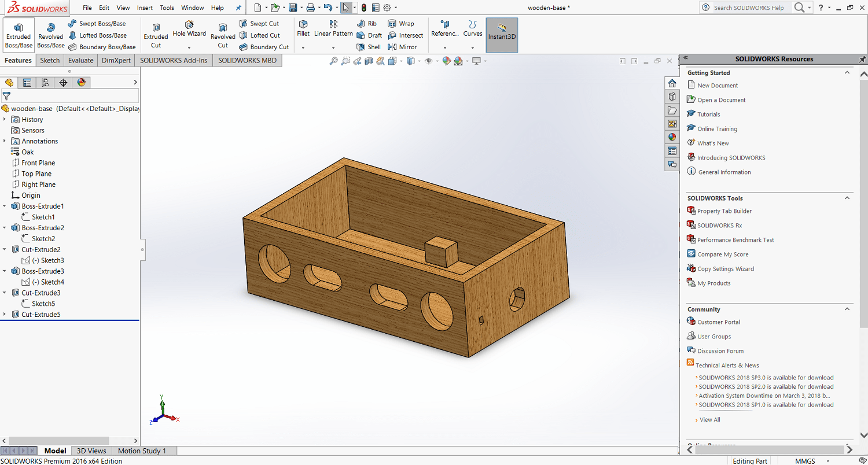Open the ConfigurationManager tab icon
The height and width of the screenshot is (465, 868).
(x=45, y=83)
